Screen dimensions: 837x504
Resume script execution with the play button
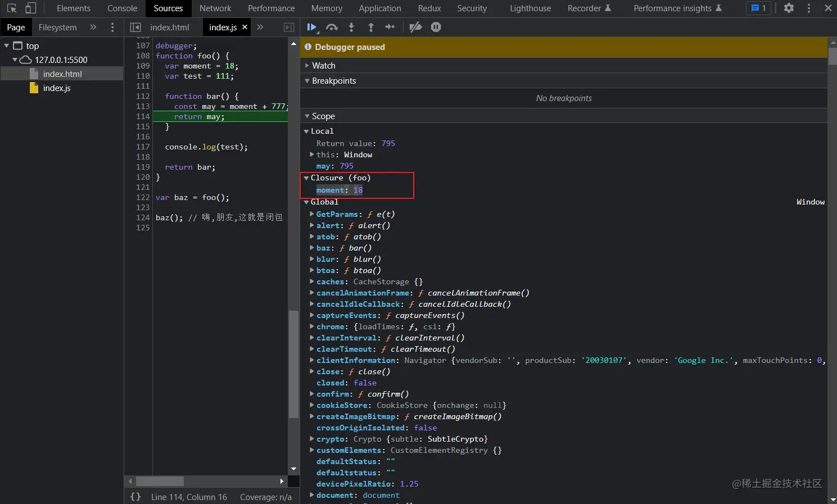point(311,27)
